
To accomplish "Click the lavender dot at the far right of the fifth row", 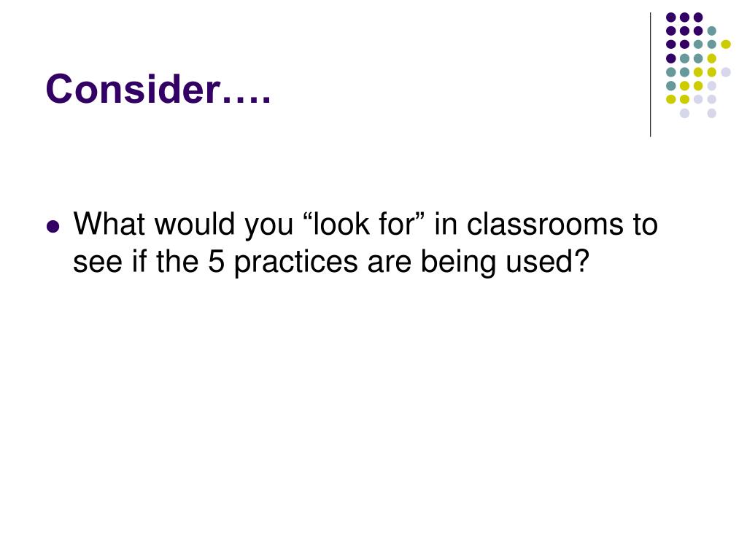I will [726, 72].
